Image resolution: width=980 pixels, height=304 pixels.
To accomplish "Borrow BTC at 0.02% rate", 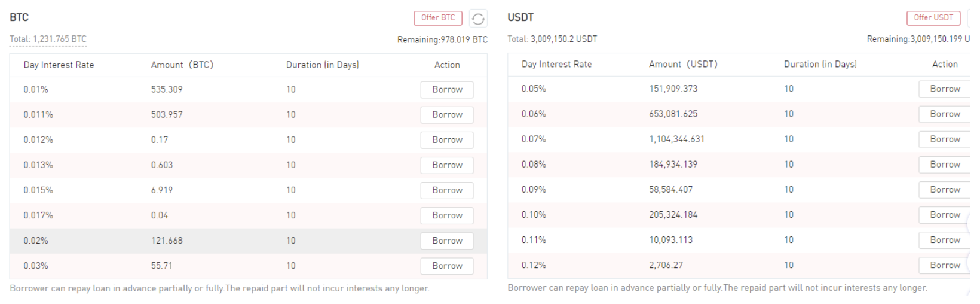I will pos(447,241).
